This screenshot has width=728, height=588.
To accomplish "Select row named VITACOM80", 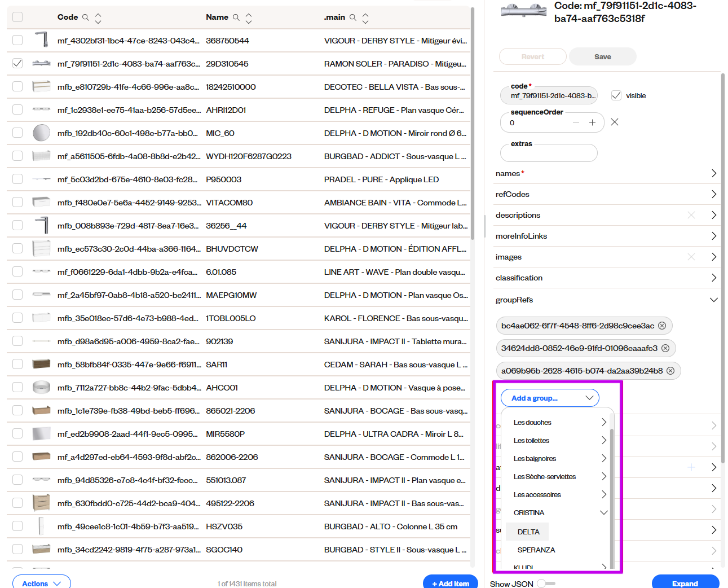I will [x=239, y=202].
